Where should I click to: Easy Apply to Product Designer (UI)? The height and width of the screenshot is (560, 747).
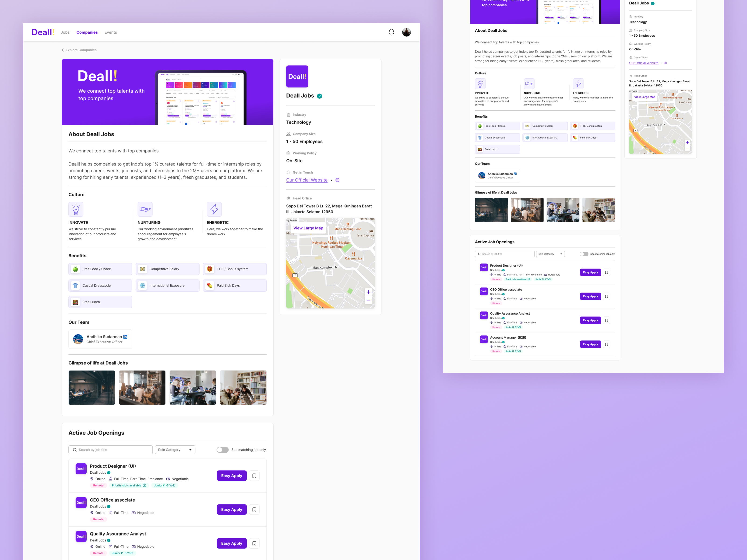pyautogui.click(x=232, y=476)
